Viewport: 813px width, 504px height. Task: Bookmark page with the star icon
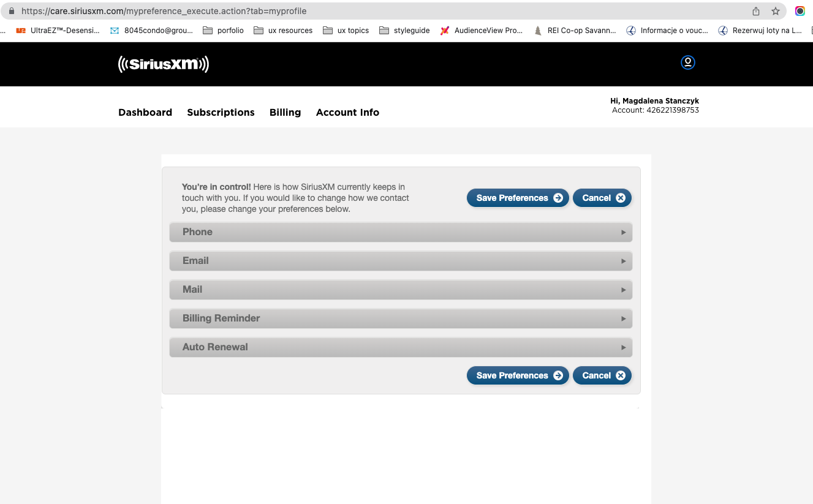(x=776, y=11)
